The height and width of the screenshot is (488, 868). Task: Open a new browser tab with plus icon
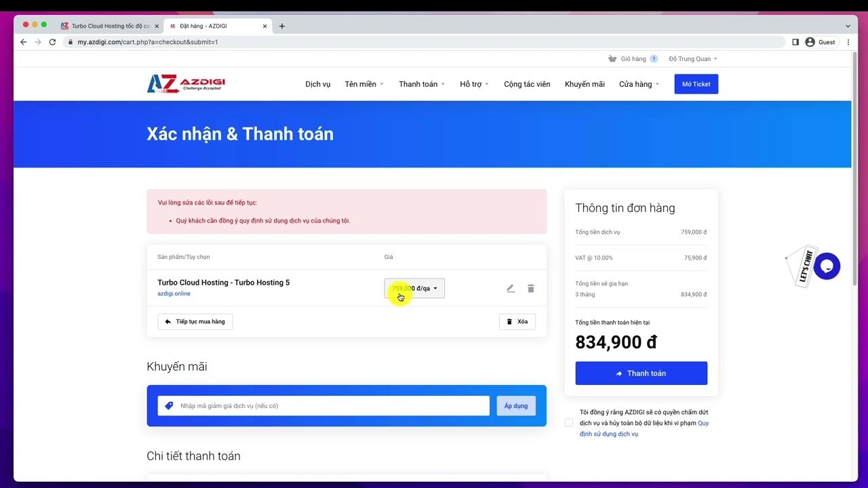(x=282, y=26)
